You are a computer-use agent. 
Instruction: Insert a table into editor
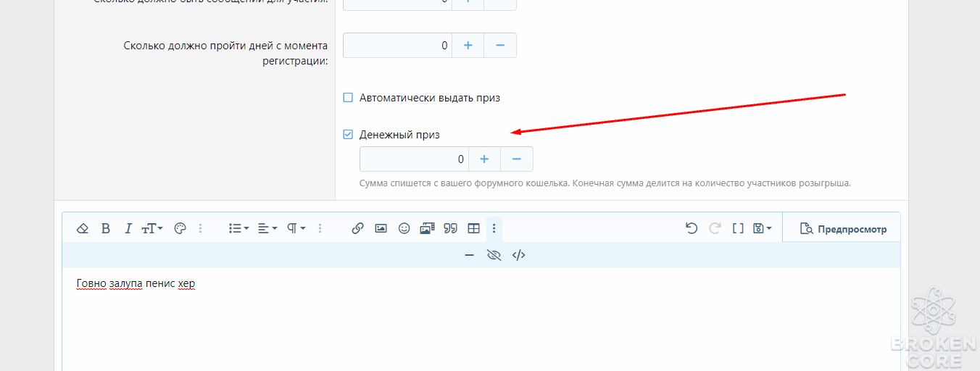(473, 228)
